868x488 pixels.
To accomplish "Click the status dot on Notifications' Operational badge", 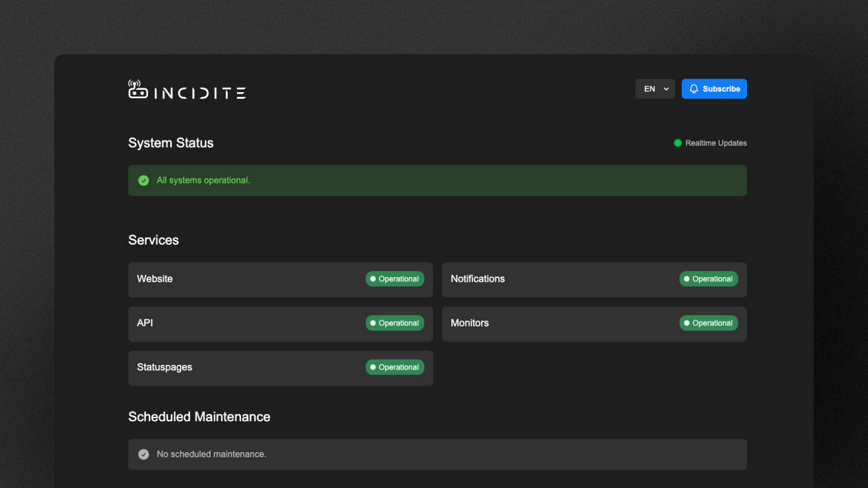I will (x=687, y=279).
